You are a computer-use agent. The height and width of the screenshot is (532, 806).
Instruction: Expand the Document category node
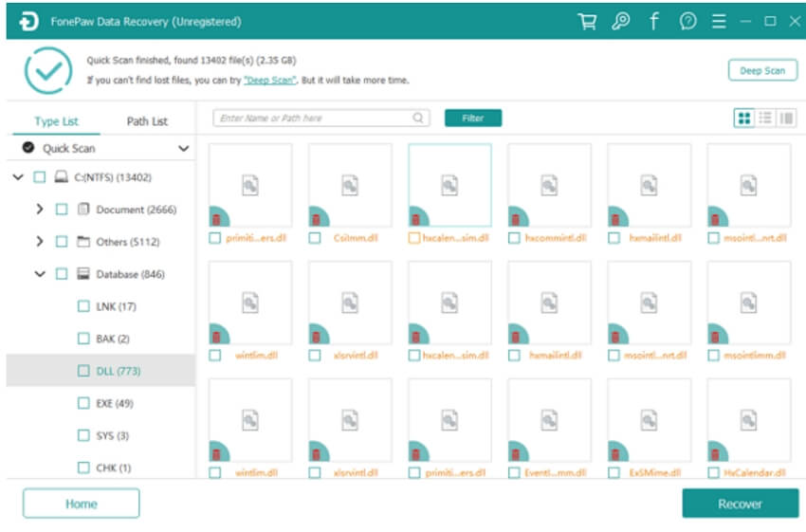(40, 210)
